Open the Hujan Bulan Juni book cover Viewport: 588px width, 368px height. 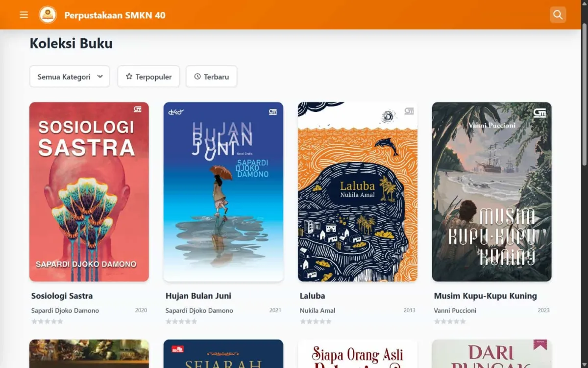(x=223, y=192)
